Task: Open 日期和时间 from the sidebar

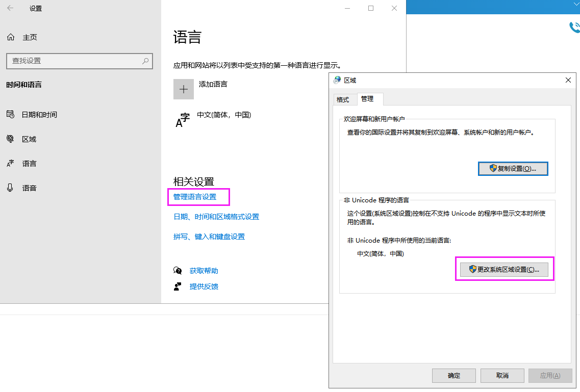Action: click(39, 115)
